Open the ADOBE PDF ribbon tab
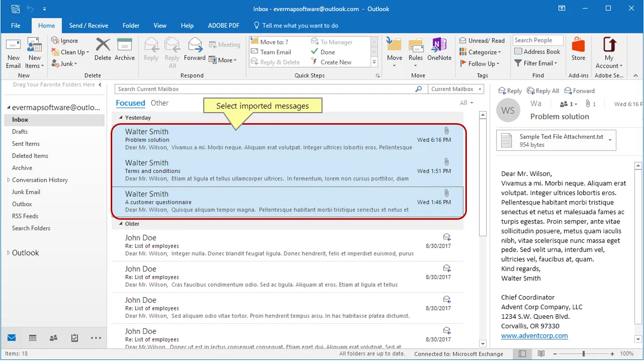This screenshot has width=644, height=362. (x=223, y=26)
